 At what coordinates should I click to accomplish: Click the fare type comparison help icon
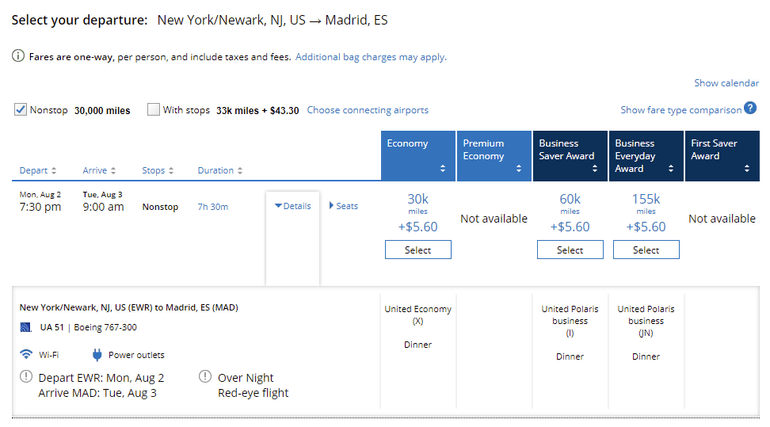point(750,109)
